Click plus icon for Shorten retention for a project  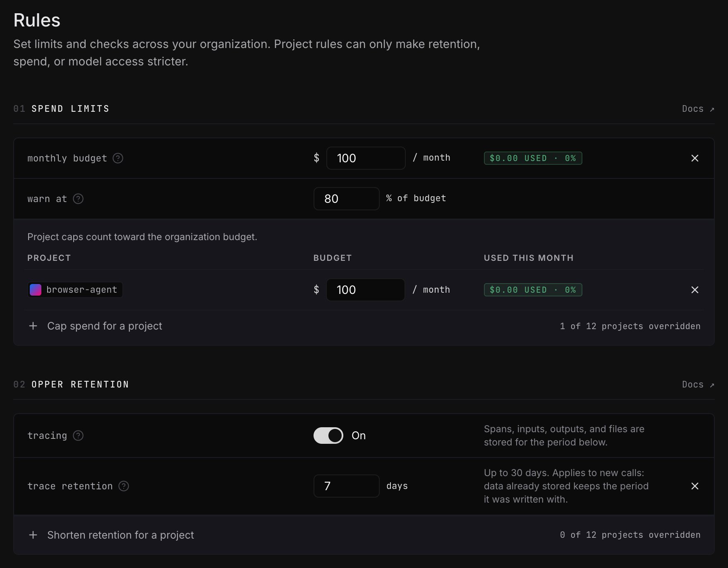(33, 535)
